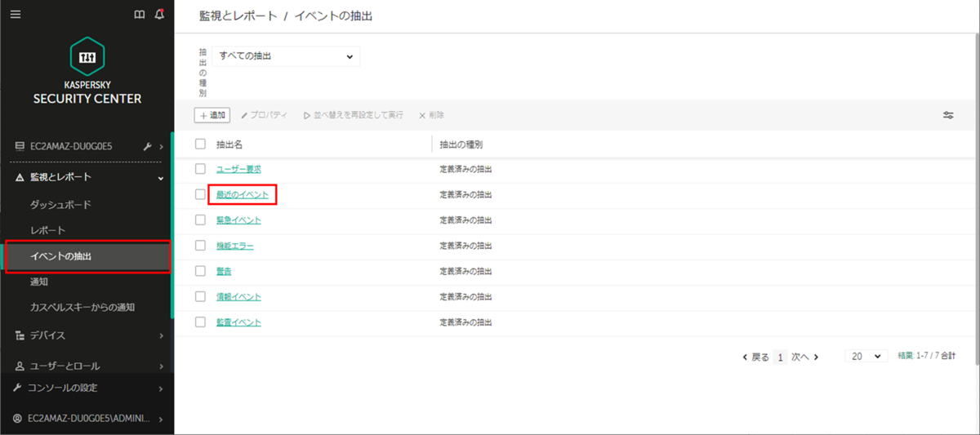Image resolution: width=980 pixels, height=435 pixels.
Task: Expand the コンソールの設定 menu
Action: coord(161,388)
